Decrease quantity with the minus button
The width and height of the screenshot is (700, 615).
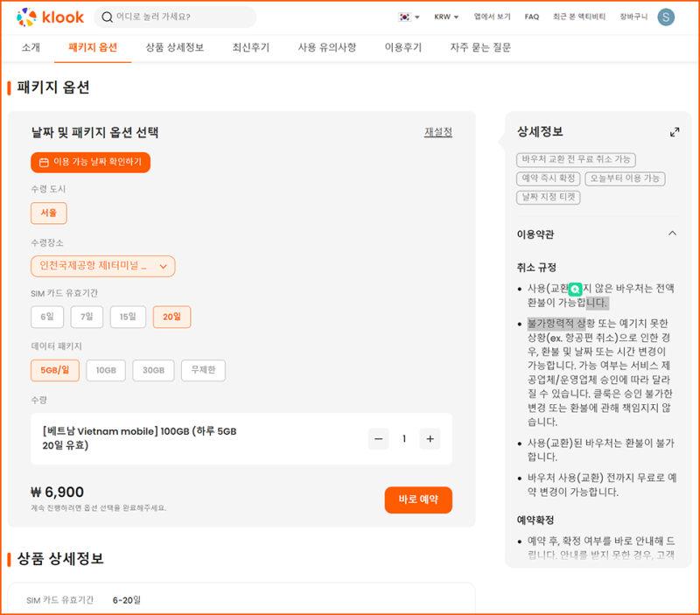pyautogui.click(x=379, y=438)
